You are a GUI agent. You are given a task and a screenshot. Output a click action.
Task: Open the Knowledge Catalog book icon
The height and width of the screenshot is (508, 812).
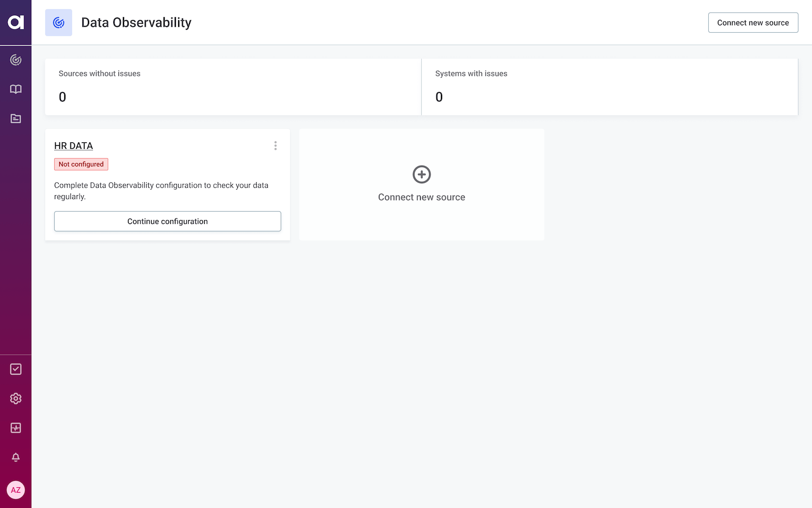(16, 89)
